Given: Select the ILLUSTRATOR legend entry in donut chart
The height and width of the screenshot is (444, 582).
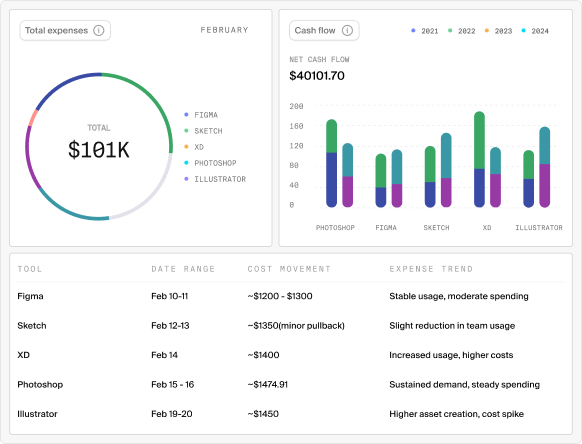Looking at the screenshot, I should (215, 179).
